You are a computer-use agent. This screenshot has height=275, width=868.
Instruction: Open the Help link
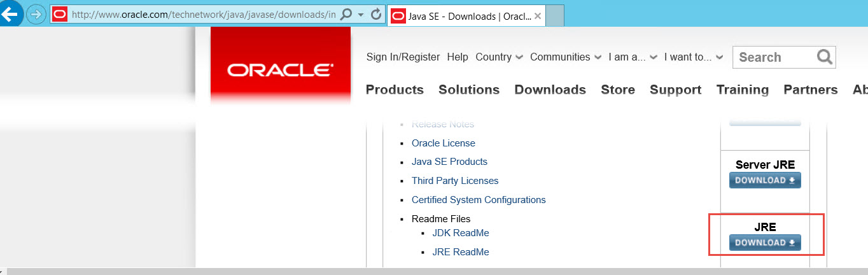coord(458,57)
